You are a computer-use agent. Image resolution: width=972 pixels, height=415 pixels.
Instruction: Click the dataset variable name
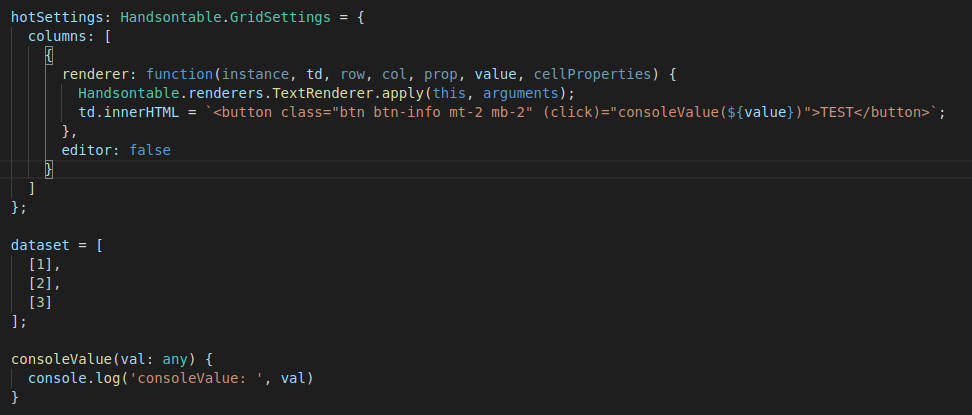coord(40,245)
